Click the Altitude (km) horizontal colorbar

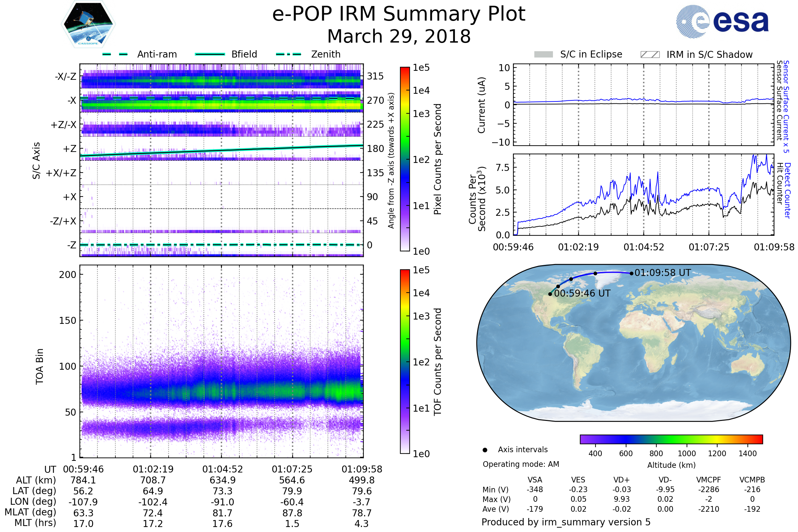pos(671,439)
